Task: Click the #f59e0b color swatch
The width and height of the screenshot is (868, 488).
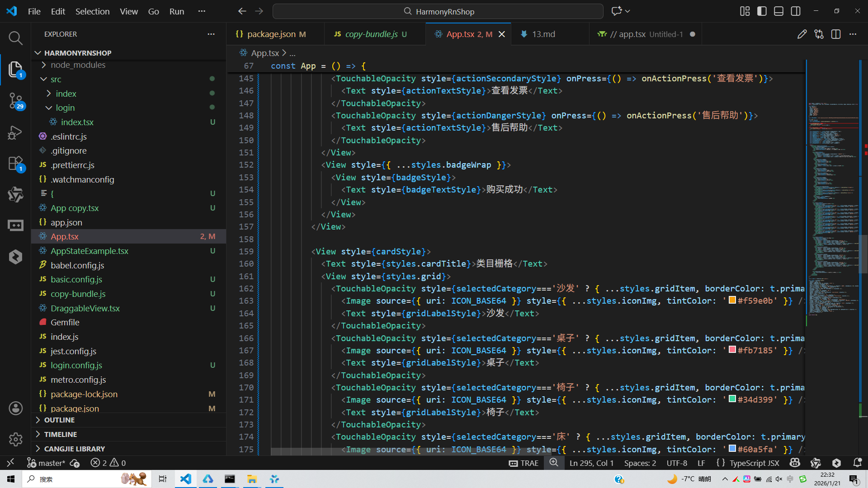Action: [x=732, y=300]
